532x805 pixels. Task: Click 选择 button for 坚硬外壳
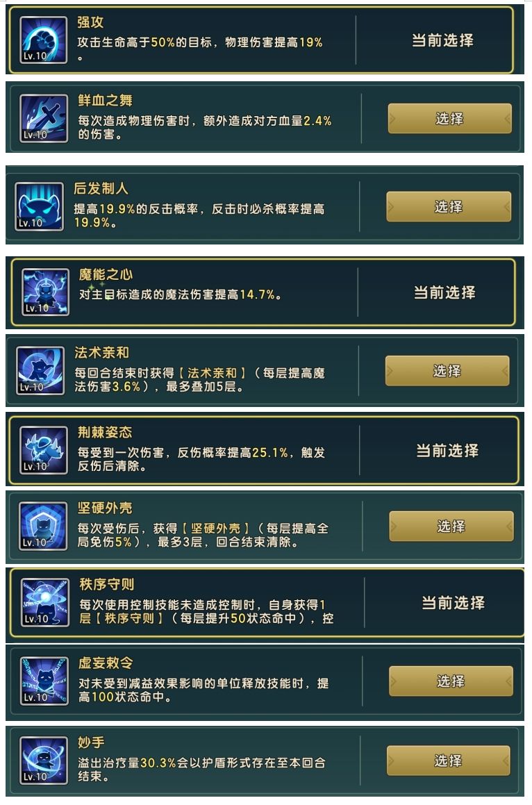click(451, 526)
